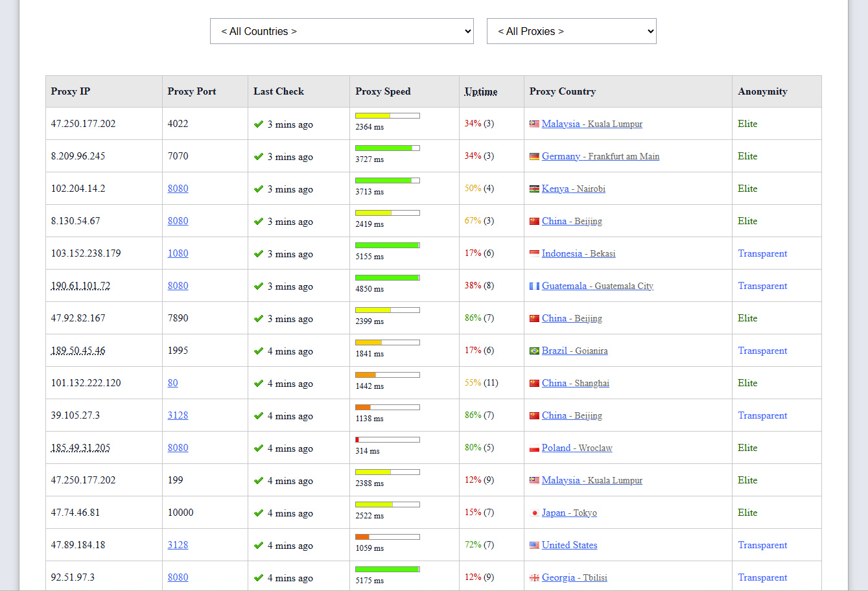Select IP address 190.61.101.72
The height and width of the screenshot is (591, 868).
pos(81,286)
